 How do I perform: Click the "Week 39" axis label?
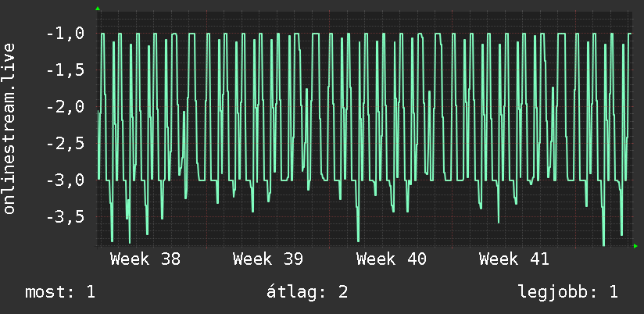[x=268, y=259]
